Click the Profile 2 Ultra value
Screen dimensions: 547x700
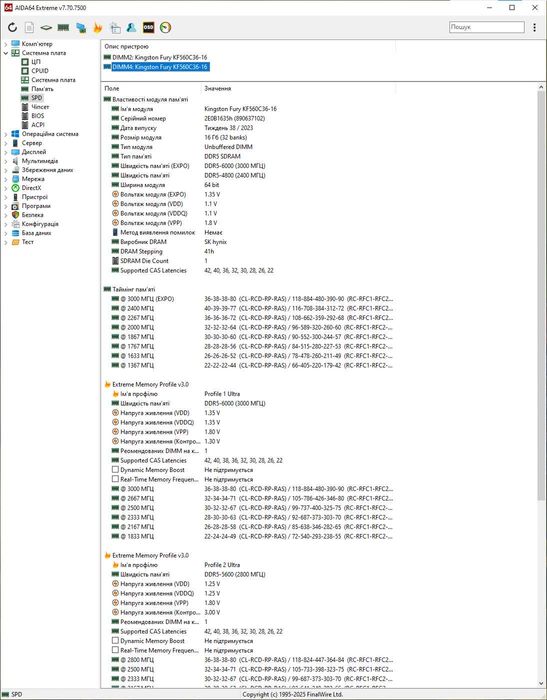pyautogui.click(x=222, y=565)
